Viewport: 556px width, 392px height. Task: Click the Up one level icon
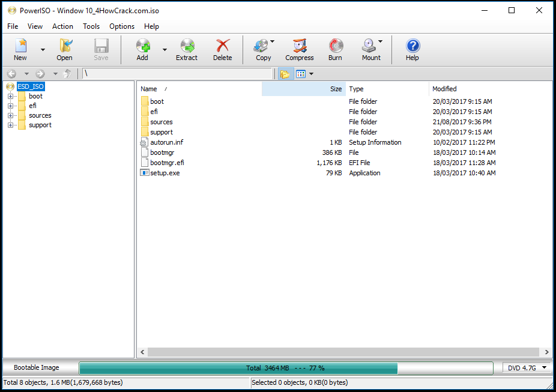coord(67,74)
